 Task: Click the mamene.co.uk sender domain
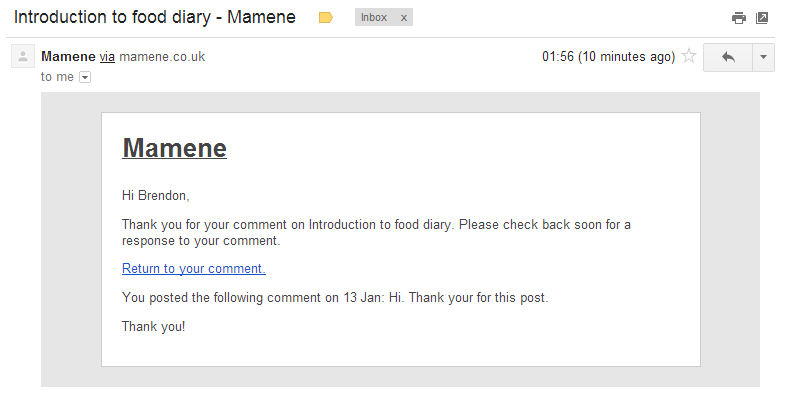click(x=162, y=57)
